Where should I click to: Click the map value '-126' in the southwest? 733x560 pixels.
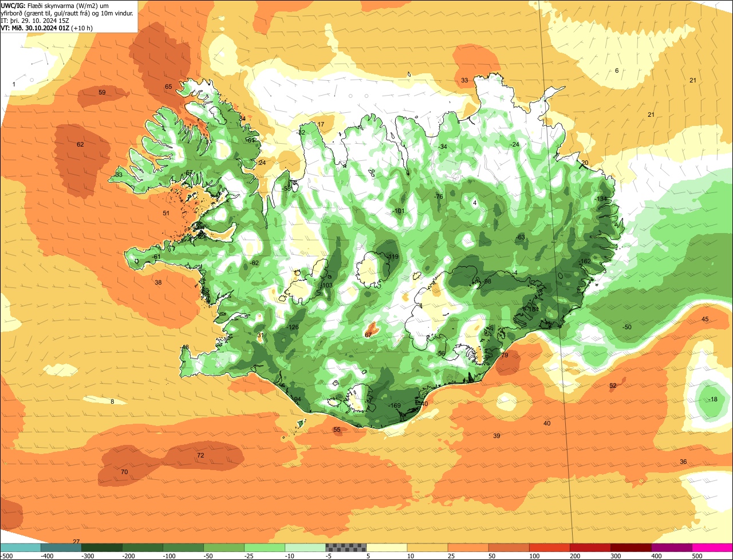pos(293,328)
